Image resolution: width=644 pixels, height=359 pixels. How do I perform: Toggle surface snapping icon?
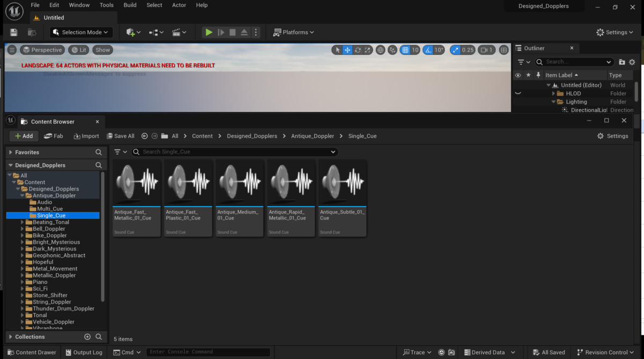[392, 50]
